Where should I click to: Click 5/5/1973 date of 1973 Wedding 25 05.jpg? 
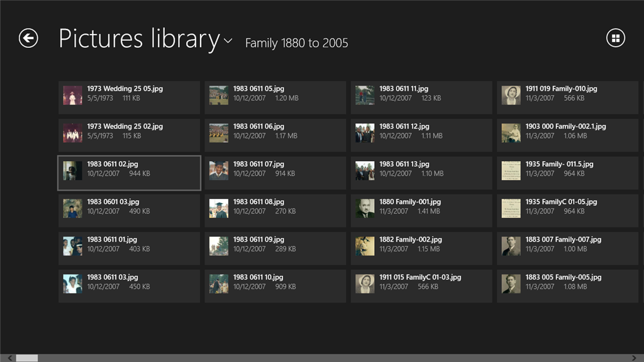(x=100, y=98)
